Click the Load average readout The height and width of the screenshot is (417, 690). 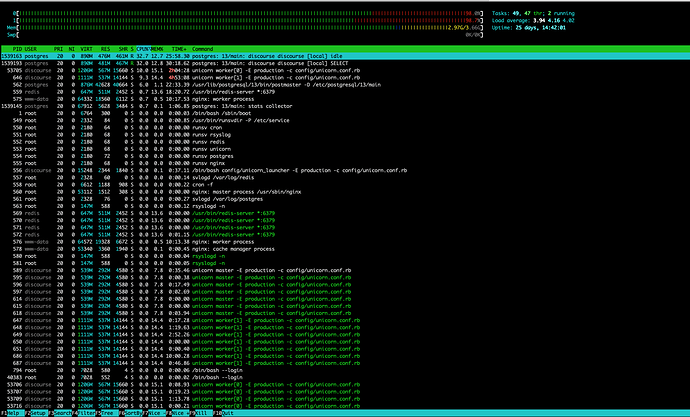click(533, 20)
